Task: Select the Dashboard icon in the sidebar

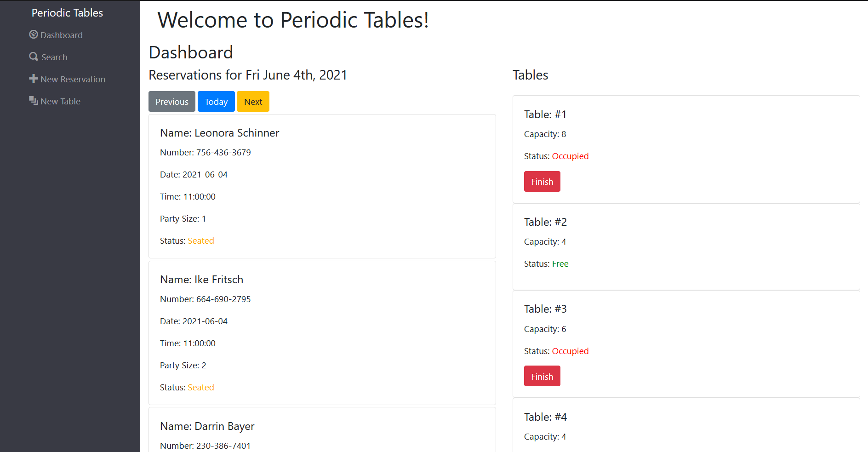Action: click(x=34, y=34)
